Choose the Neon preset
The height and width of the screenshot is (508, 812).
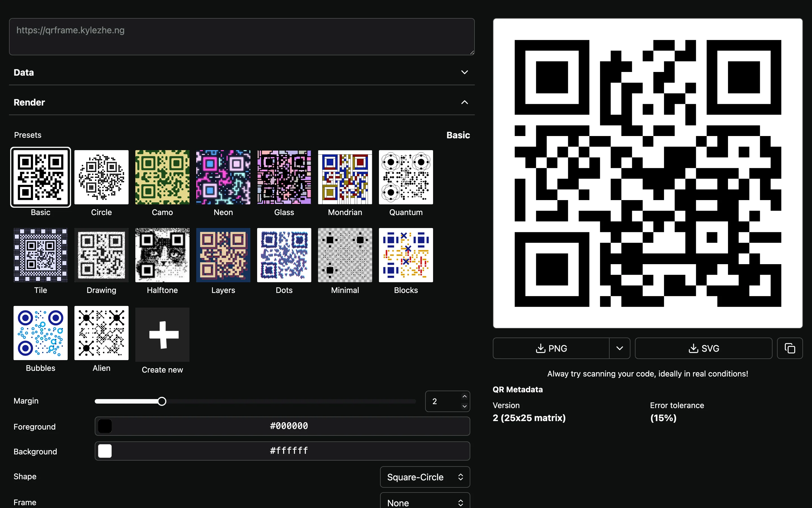coord(223,177)
